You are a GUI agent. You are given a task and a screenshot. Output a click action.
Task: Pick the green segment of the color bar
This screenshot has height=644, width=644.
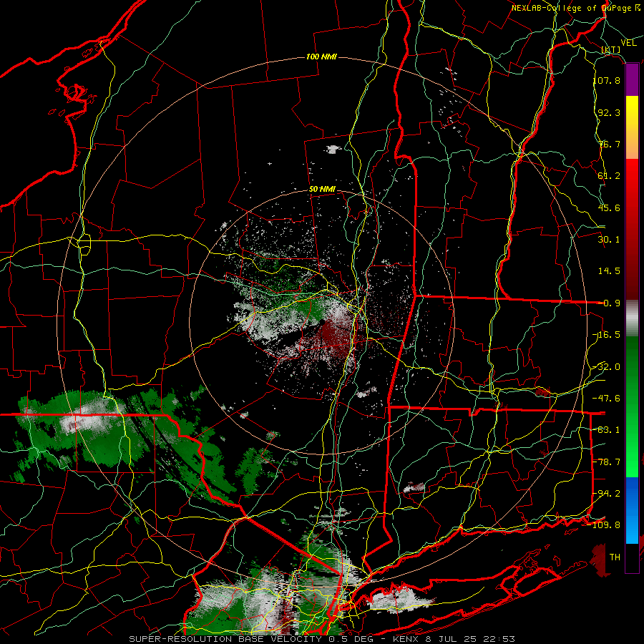(632, 406)
